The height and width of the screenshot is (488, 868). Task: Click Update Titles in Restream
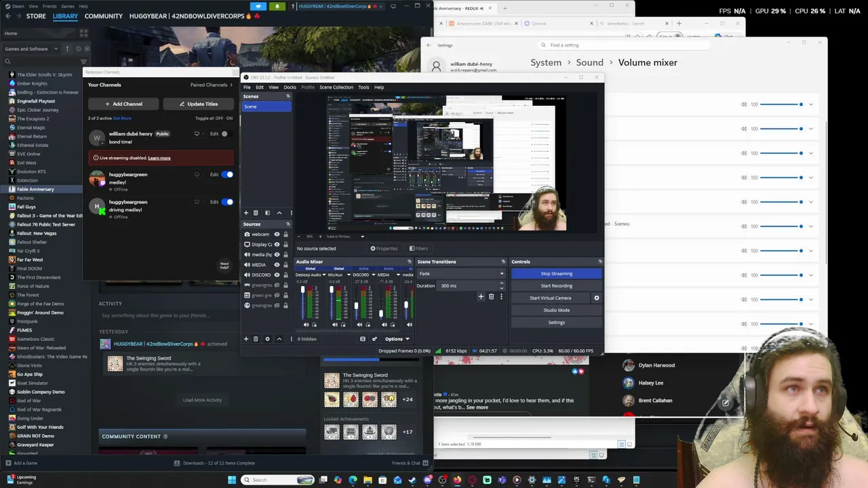point(197,104)
